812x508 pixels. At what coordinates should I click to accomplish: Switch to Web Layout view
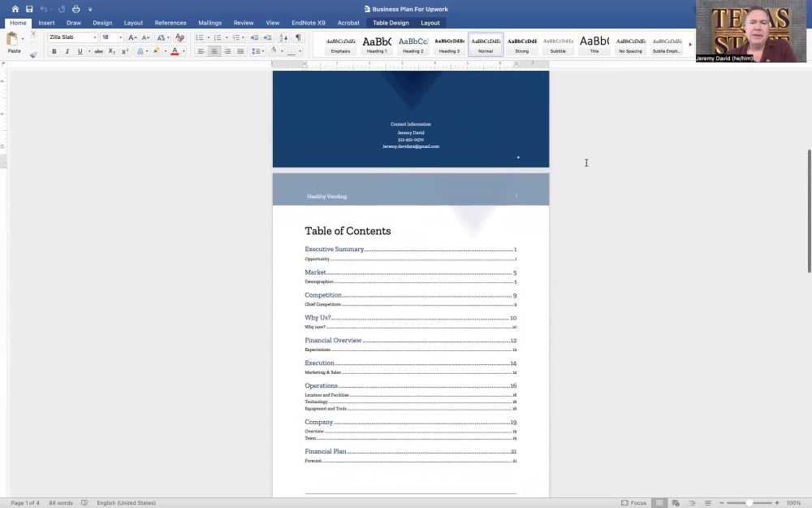point(676,503)
